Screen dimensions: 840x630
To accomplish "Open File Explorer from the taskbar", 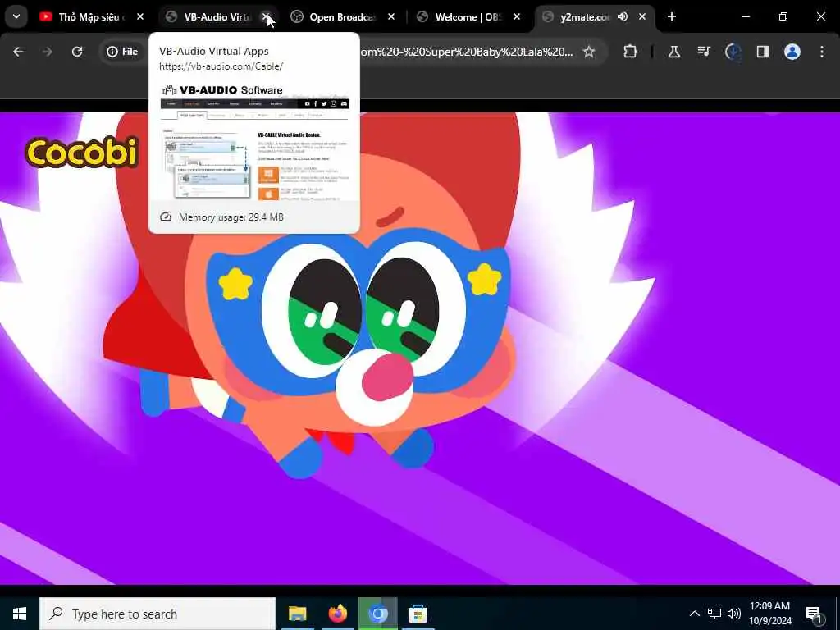I will pyautogui.click(x=297, y=614).
